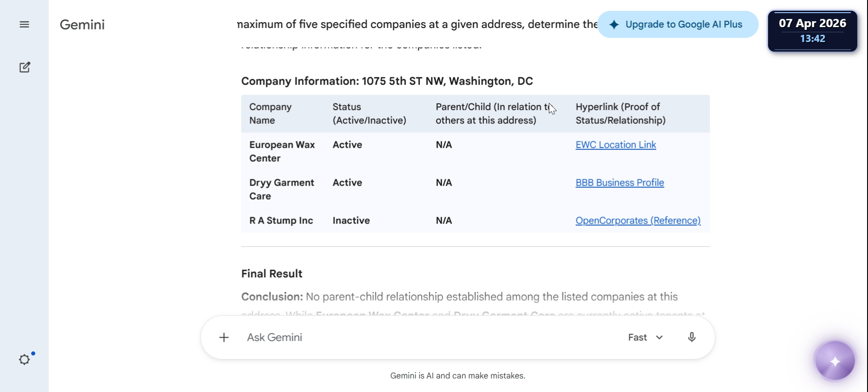Click the sparkle icon on Upgrade button

pyautogui.click(x=614, y=25)
